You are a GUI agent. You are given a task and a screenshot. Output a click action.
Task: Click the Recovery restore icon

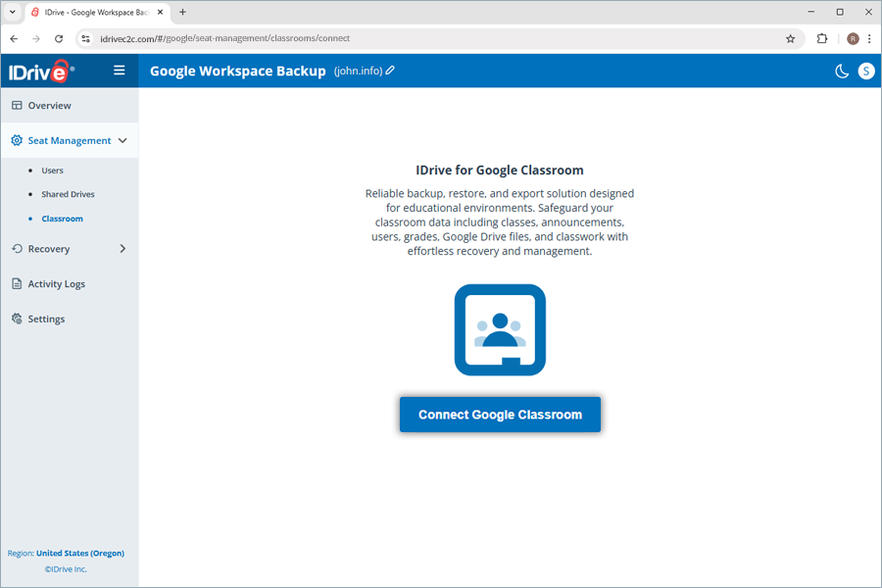pyautogui.click(x=17, y=249)
